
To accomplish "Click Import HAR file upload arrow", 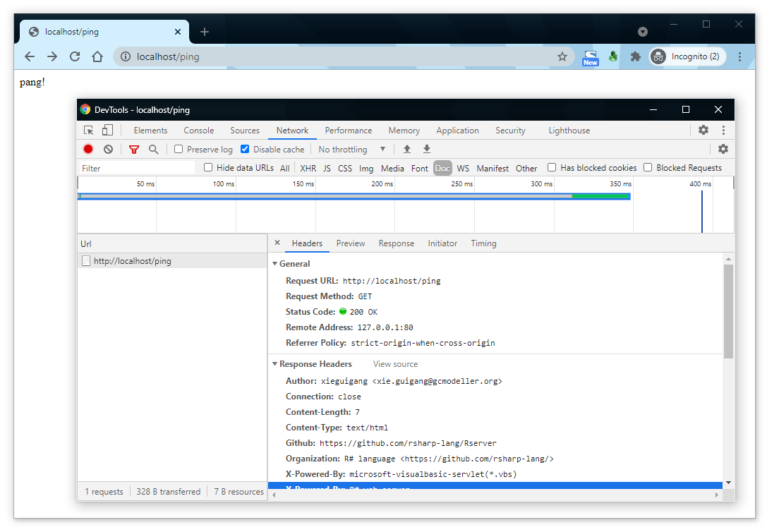I will click(407, 149).
